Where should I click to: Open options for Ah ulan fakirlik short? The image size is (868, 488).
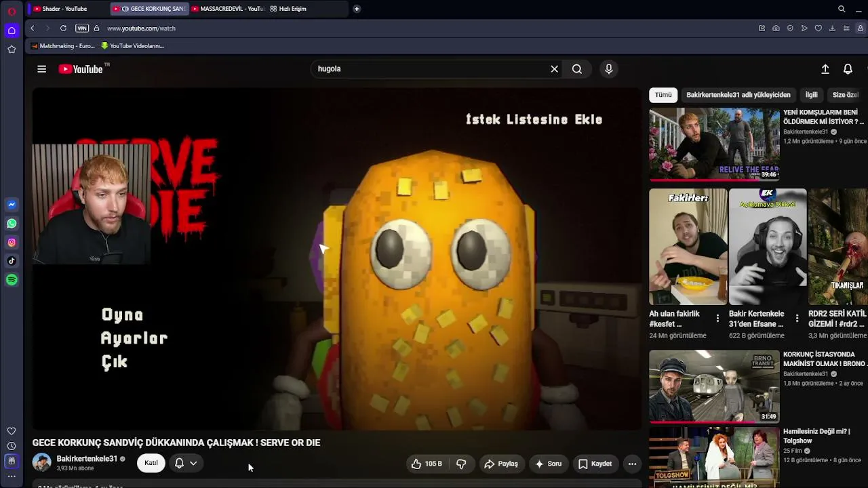coord(717,318)
